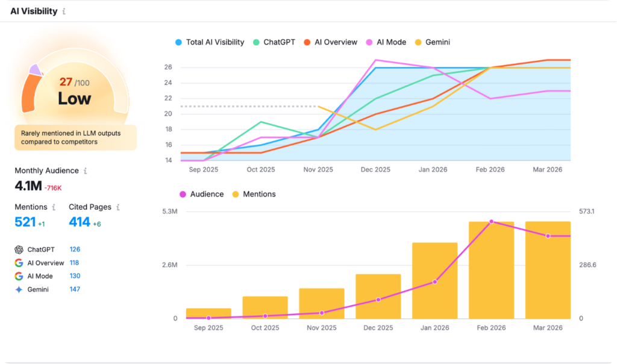
Task: Click the Gemini sparkle icon
Action: [19, 290]
